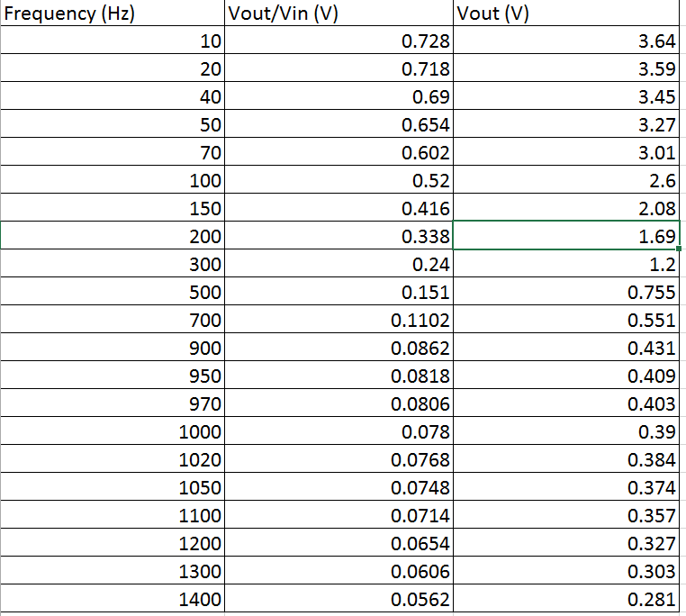Viewport: 686px width, 616px height.
Task: Select the Vout (V) header cell
Action: coord(566,13)
